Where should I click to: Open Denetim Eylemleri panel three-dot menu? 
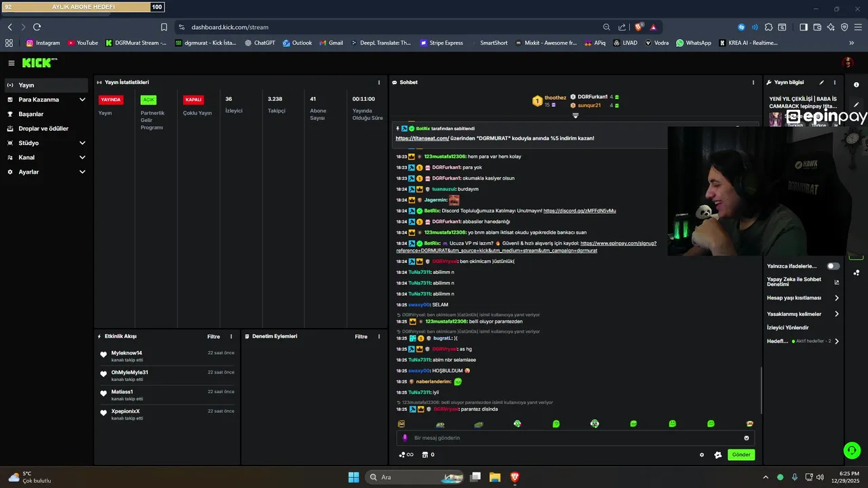pos(379,337)
